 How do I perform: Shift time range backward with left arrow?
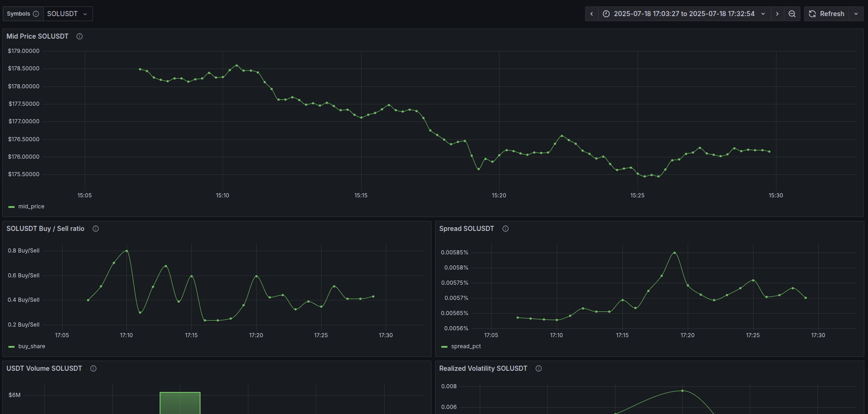coord(592,14)
